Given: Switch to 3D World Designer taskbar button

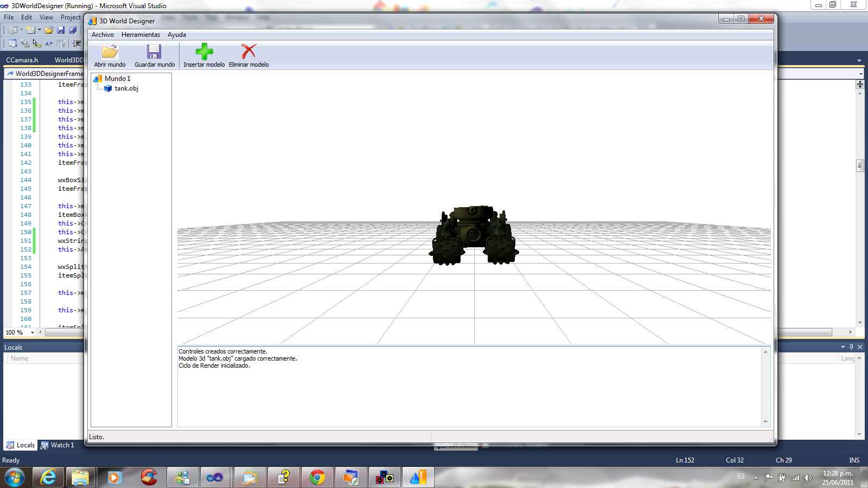Looking at the screenshot, I should click(x=418, y=478).
